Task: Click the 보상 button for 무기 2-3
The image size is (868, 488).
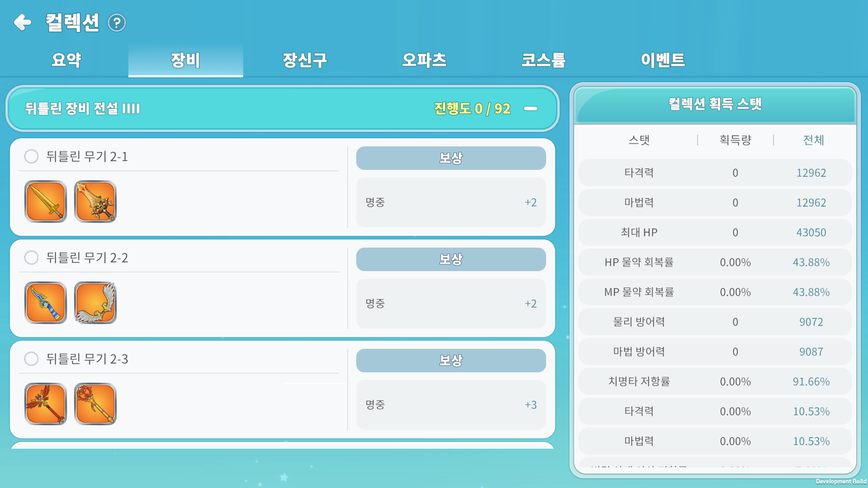Action: [451, 360]
